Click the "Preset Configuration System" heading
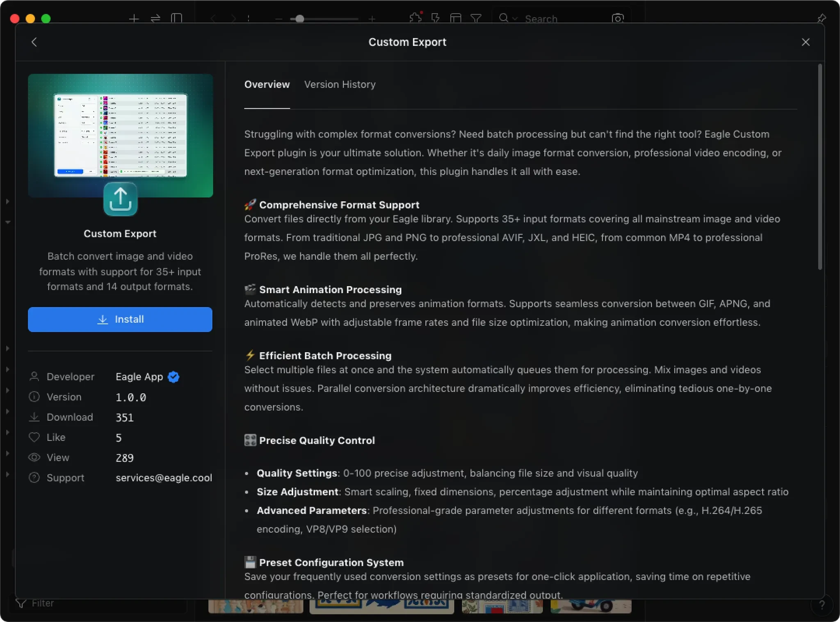The width and height of the screenshot is (840, 622). (x=331, y=563)
